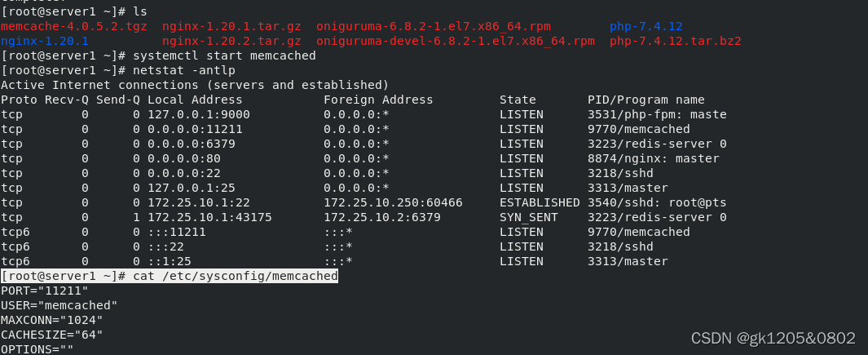This screenshot has height=355, width=868.
Task: Select the MAXCONN="1024" config line
Action: click(x=52, y=320)
